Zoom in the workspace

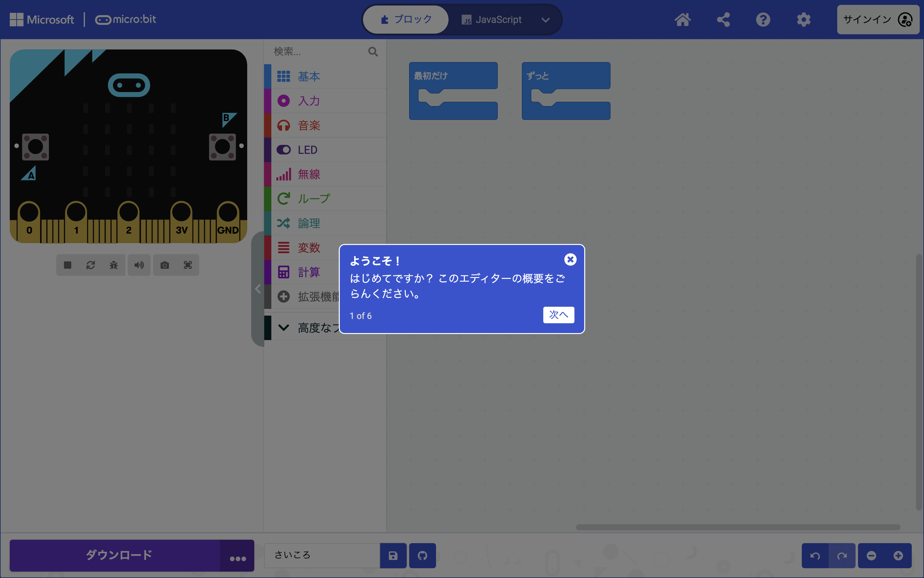898,555
